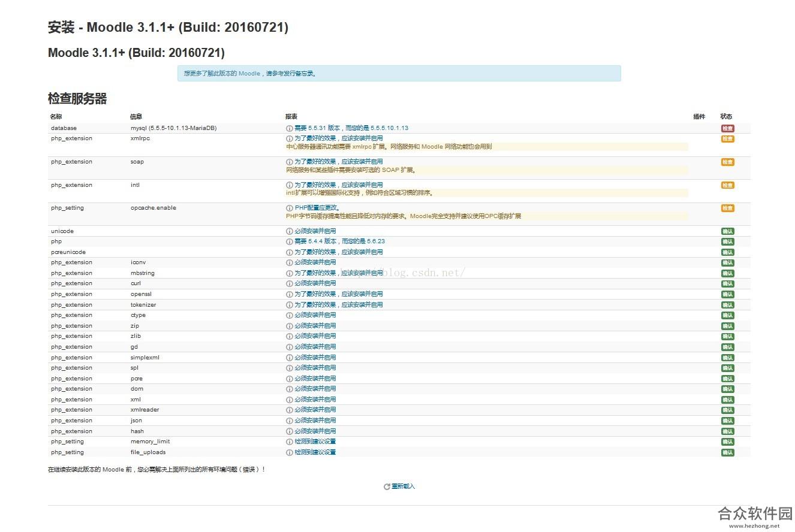Click the 插件 column header
Viewport: 795px width, 532px height.
pos(699,117)
